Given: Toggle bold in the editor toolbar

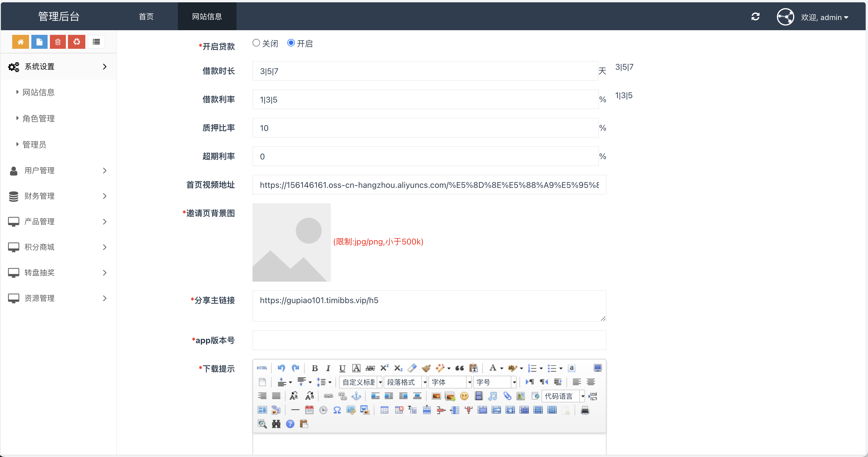Looking at the screenshot, I should tap(315, 368).
